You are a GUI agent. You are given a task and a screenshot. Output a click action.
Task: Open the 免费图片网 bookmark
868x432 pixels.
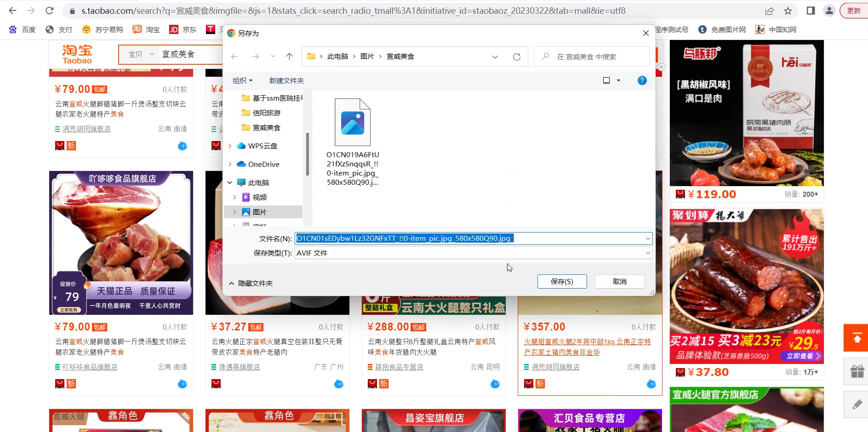[x=722, y=29]
